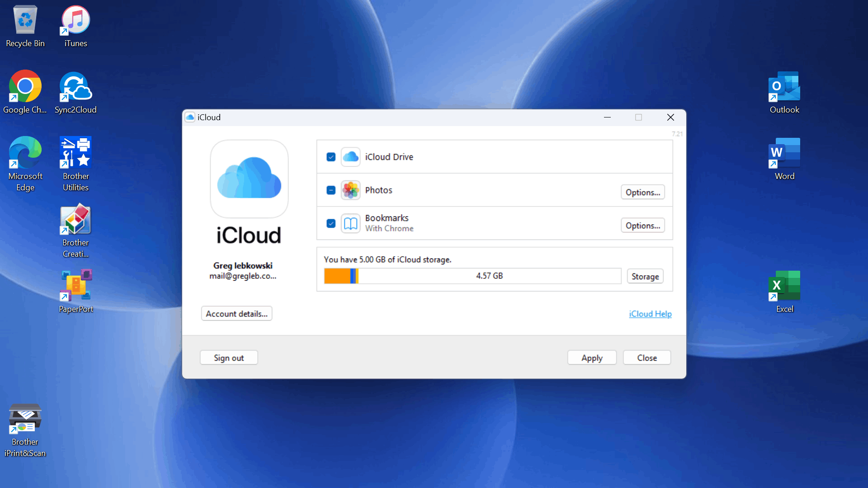Click the iCloud Drive cloud icon

pyautogui.click(x=351, y=157)
